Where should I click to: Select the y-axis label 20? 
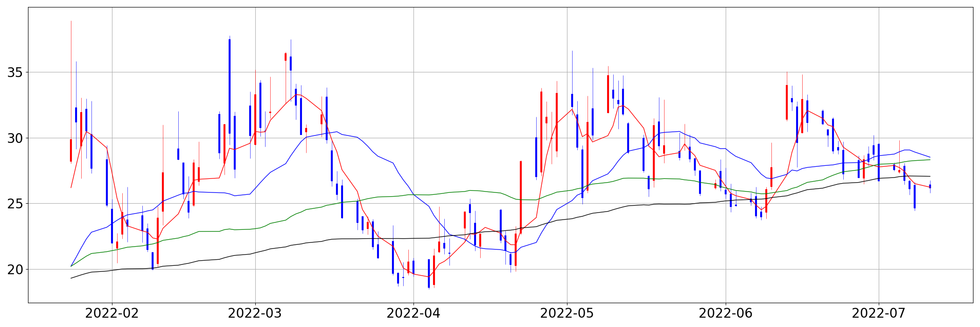[14, 270]
